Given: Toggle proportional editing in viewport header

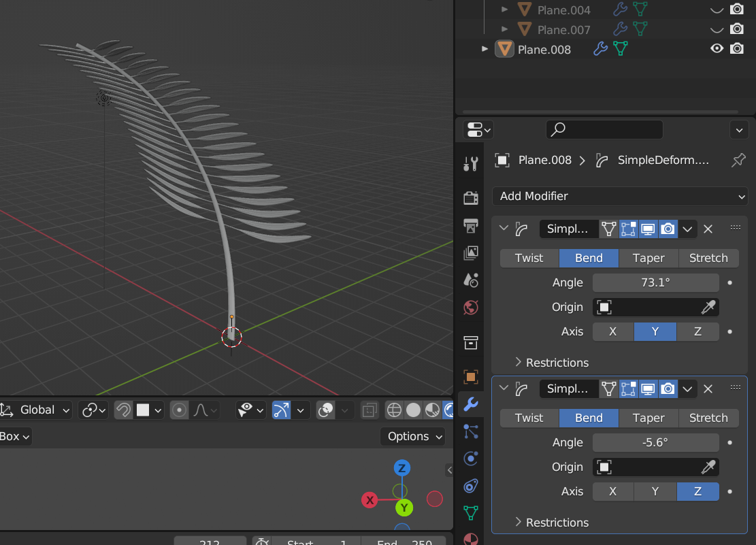Looking at the screenshot, I should 179,410.
